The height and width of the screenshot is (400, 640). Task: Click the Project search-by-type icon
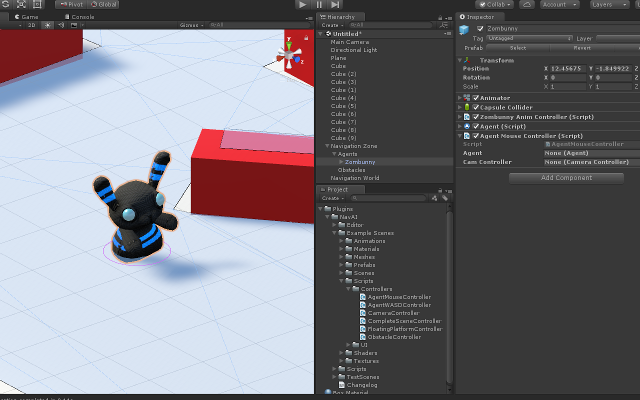[x=434, y=198]
